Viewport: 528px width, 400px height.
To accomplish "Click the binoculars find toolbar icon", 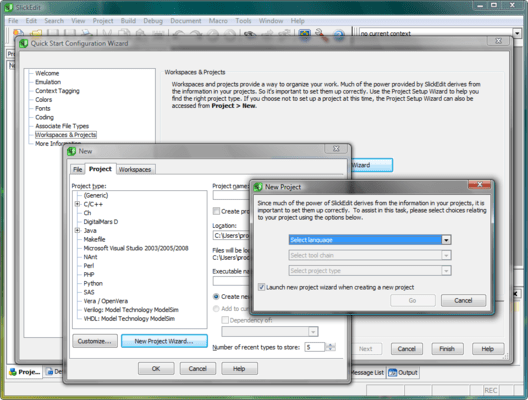I will coord(250,34).
